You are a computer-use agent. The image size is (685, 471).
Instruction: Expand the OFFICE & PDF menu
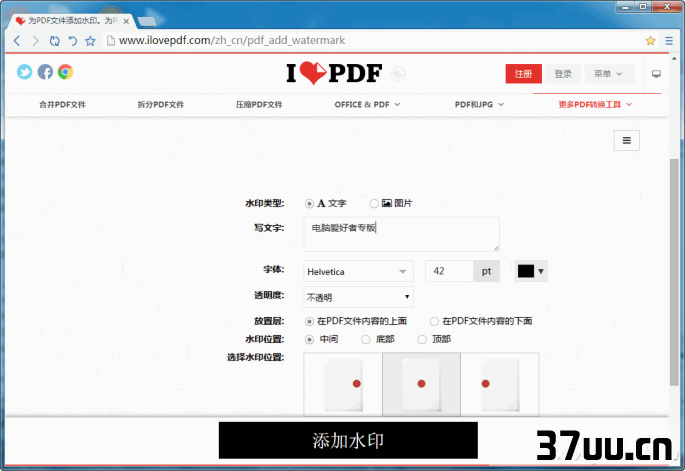(x=367, y=104)
